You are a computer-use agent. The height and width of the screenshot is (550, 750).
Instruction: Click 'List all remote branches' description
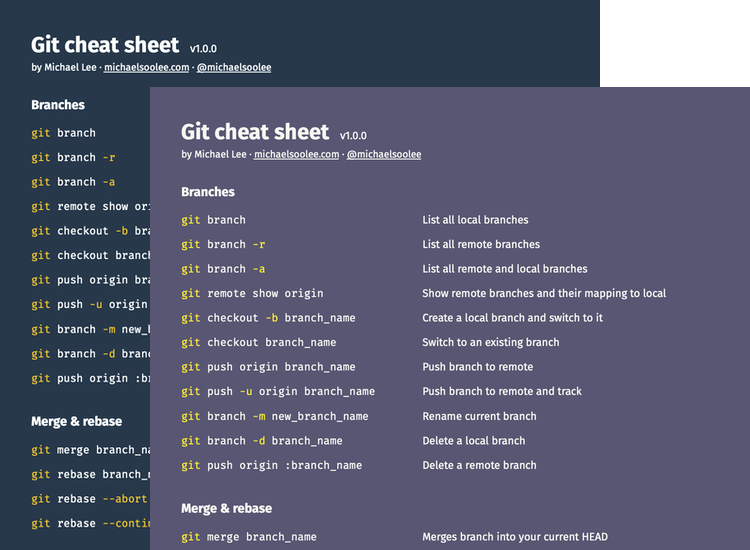481,244
